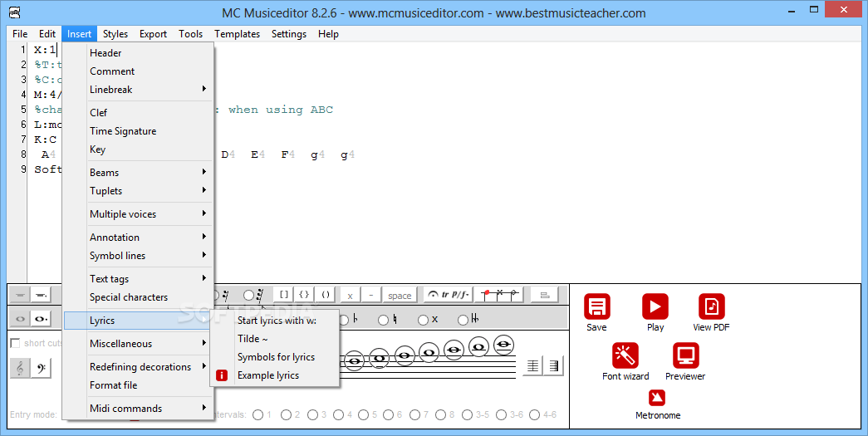Select the bass clef button

pyautogui.click(x=42, y=368)
